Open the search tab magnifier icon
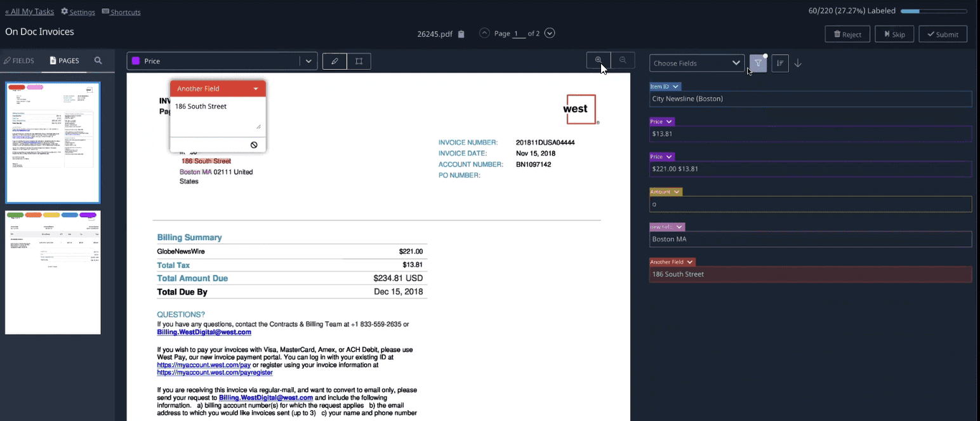The image size is (980, 421). point(98,60)
